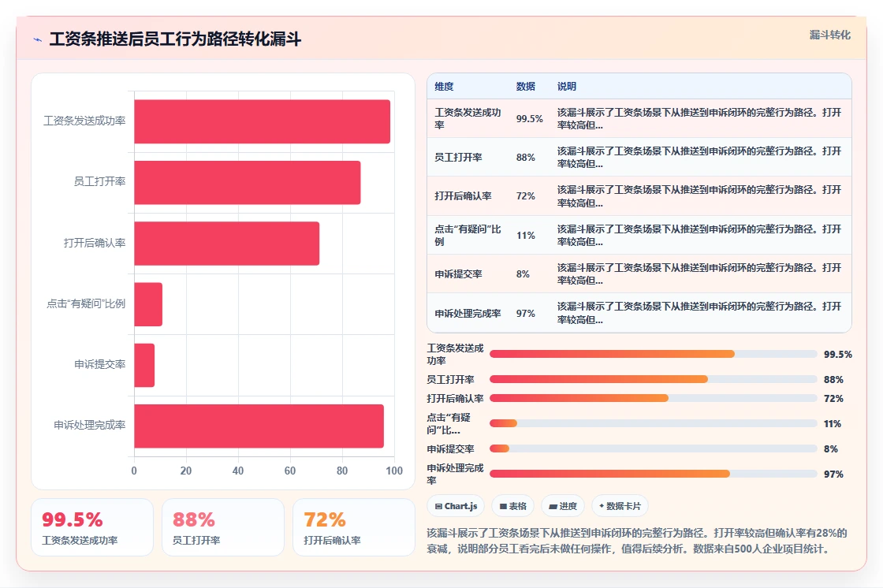Click the description in the 申诉处理完成率 row

click(699, 313)
